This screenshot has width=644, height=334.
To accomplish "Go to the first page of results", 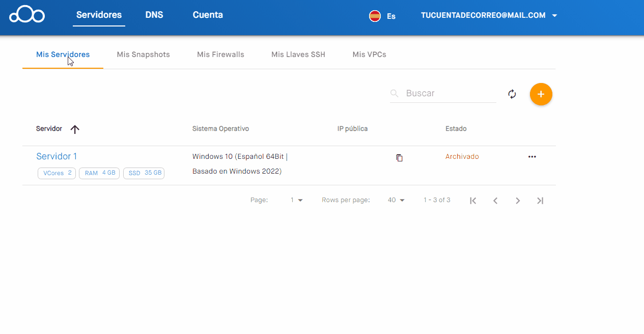I will (473, 201).
